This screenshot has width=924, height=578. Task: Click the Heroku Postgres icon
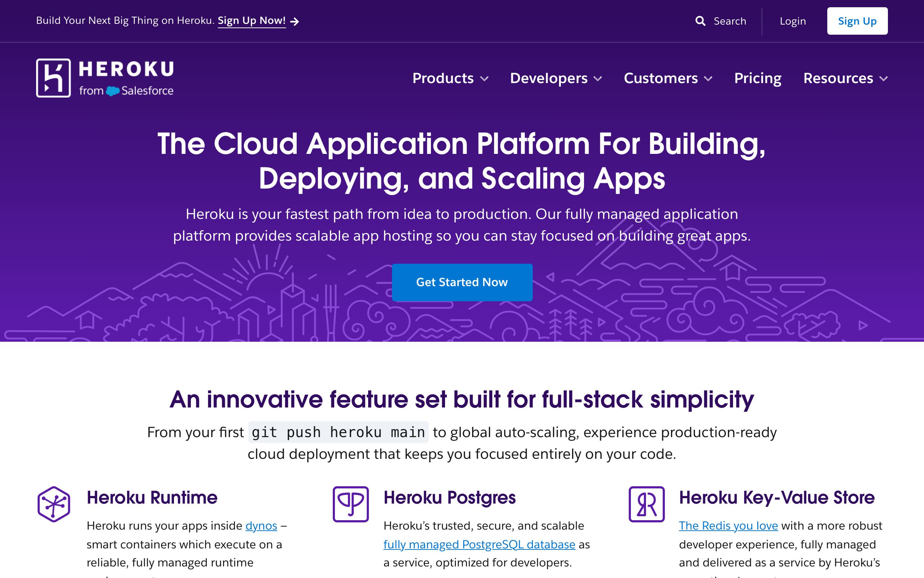[350, 504]
